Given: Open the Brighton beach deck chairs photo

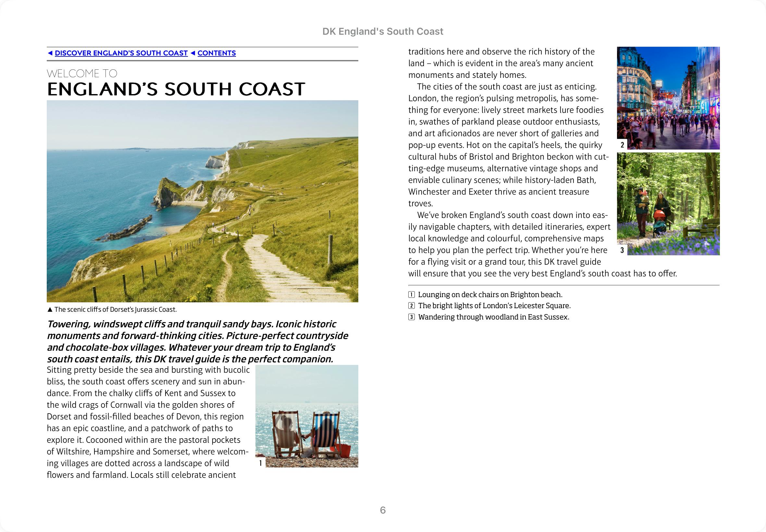Looking at the screenshot, I should tap(306, 416).
